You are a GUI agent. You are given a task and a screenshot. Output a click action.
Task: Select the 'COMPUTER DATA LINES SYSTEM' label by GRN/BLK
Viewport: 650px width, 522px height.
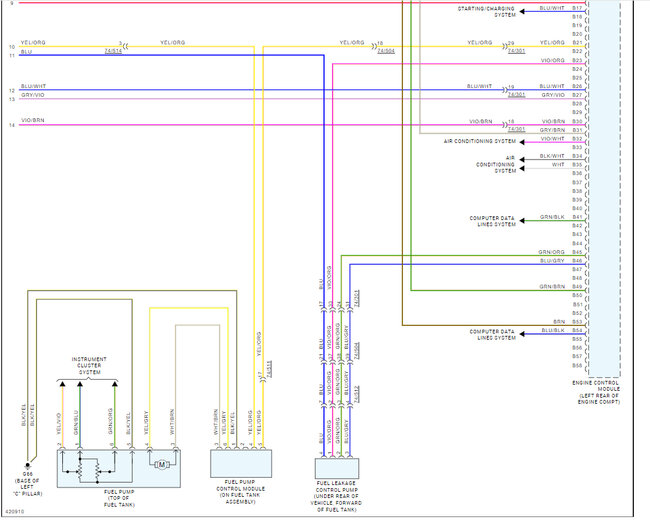[492, 221]
